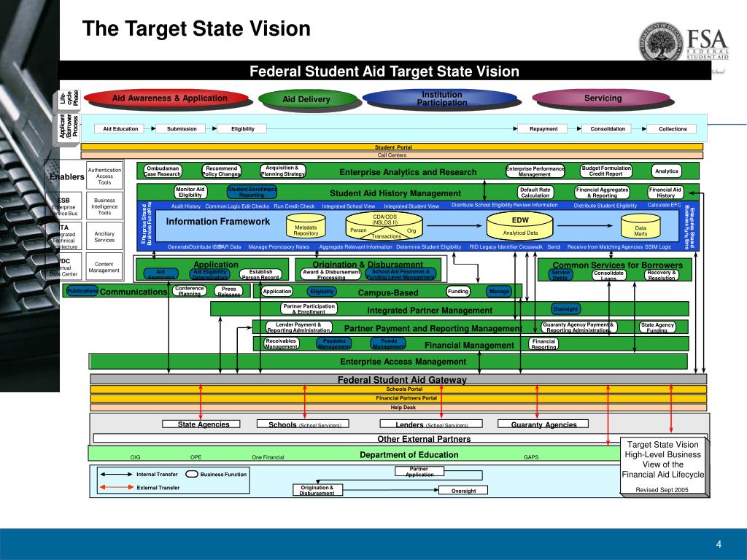The width and height of the screenshot is (747, 560).
Task: Select the Enterprise Performance Management function
Action: pos(535,171)
